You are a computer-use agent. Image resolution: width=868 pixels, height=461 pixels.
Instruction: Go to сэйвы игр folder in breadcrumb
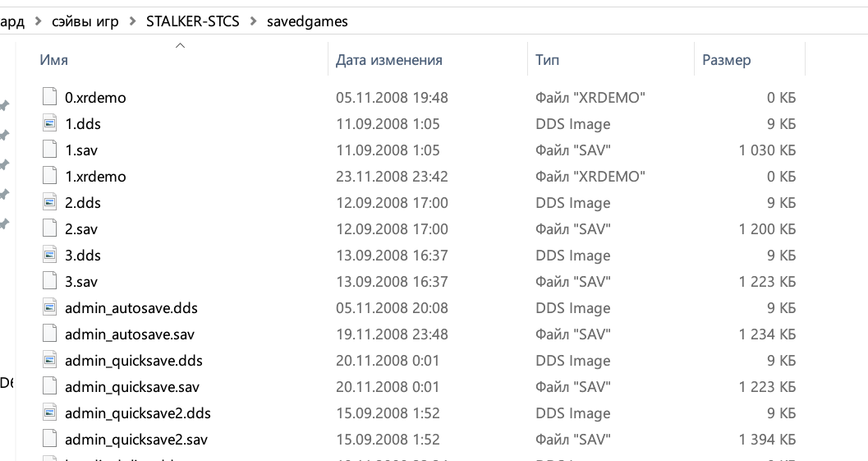click(x=85, y=21)
